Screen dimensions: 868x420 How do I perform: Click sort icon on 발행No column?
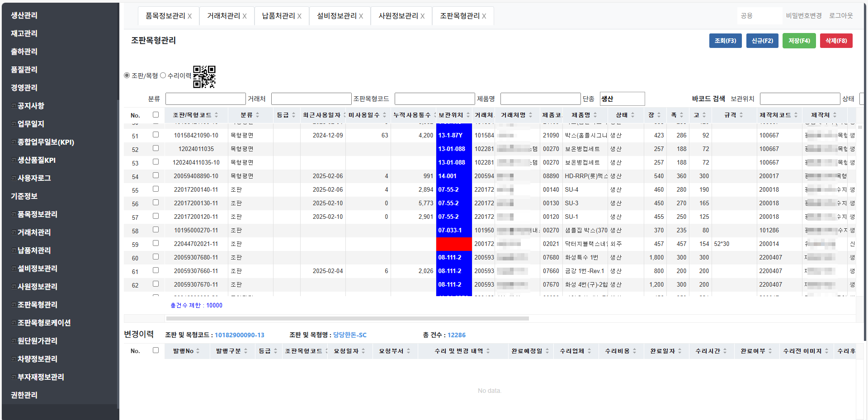(x=198, y=351)
